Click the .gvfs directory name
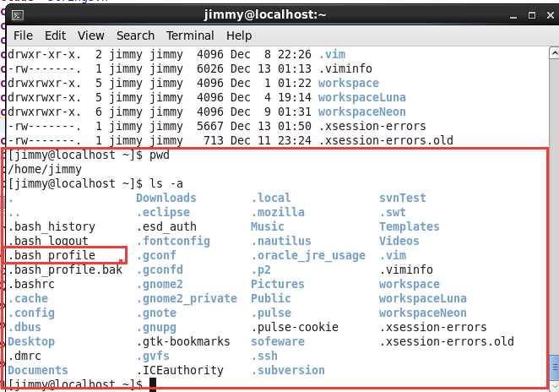The height and width of the screenshot is (392, 559). [153, 356]
